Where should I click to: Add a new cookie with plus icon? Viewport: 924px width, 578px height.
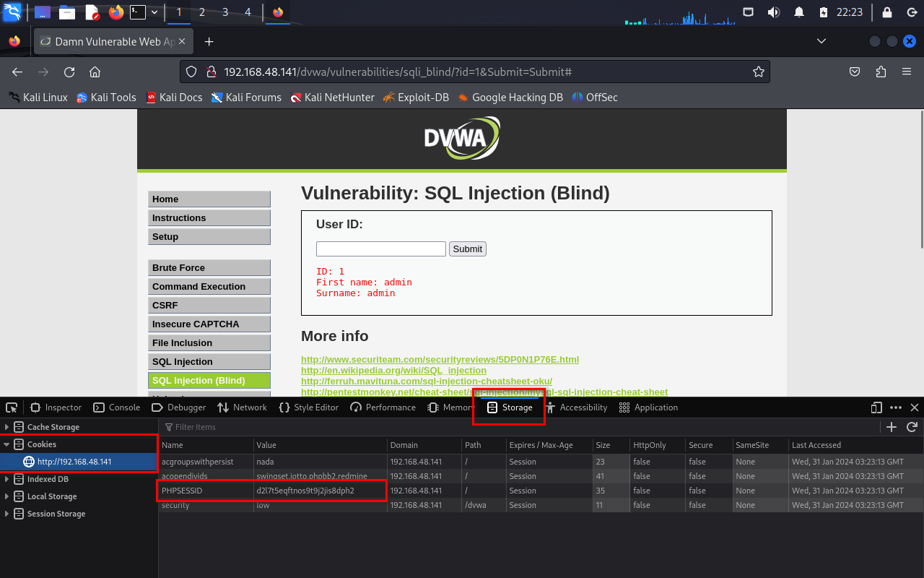tap(892, 427)
